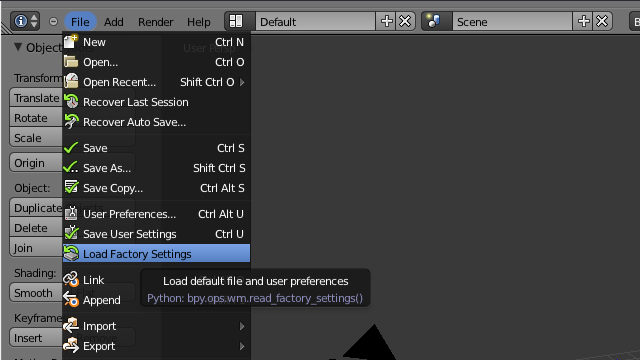Click the New file icon
The width and height of the screenshot is (640, 360).
click(x=71, y=41)
